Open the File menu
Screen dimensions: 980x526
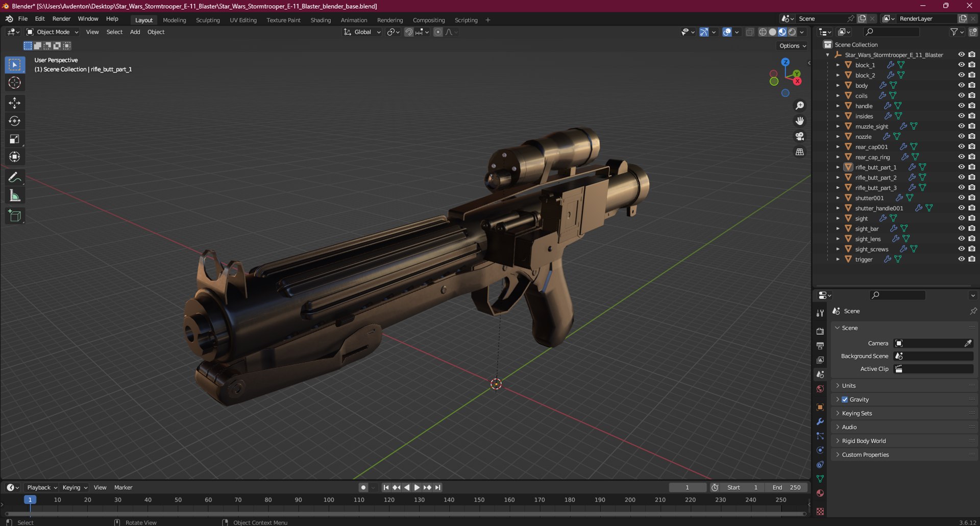coord(23,19)
